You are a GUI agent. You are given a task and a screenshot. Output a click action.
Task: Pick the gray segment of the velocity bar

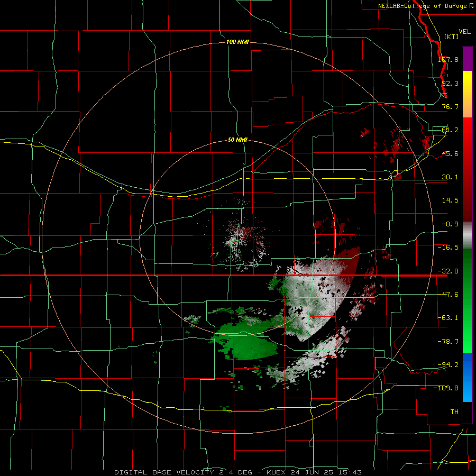click(x=467, y=235)
